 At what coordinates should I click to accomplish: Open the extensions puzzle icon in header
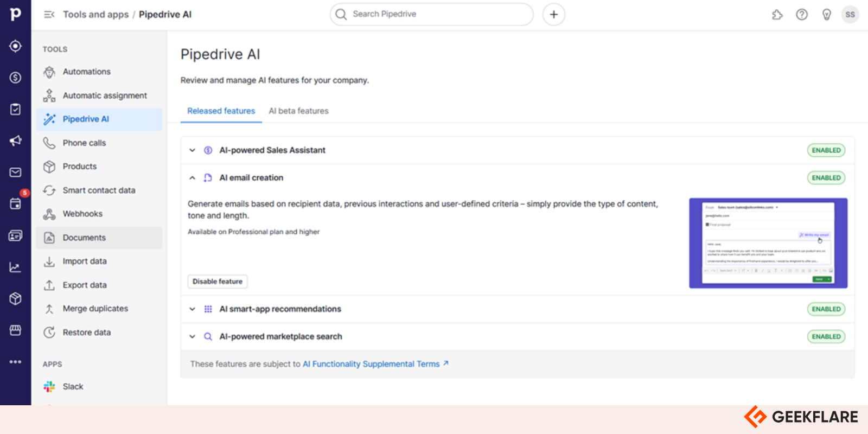[x=777, y=15]
